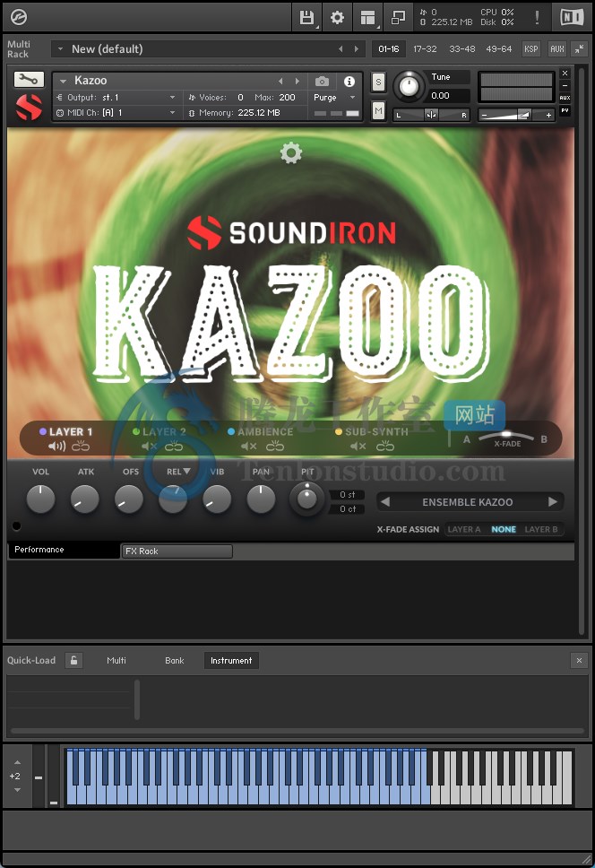Click the Layer 2 link icon
The height and width of the screenshot is (868, 595).
(174, 446)
